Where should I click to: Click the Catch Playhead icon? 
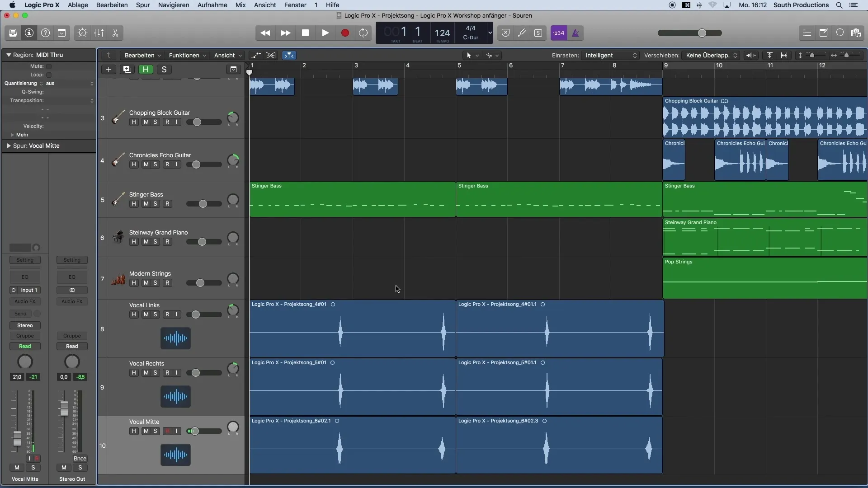(289, 56)
